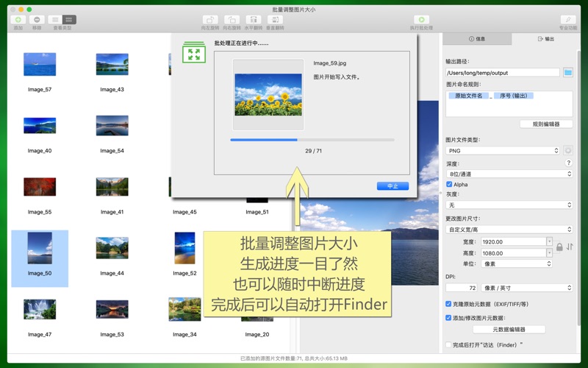The height and width of the screenshot is (368, 588).
Task: Open the 专业功能 pro features icon
Action: [567, 20]
